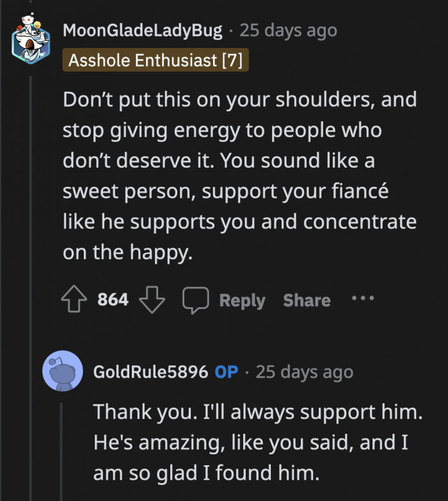Image resolution: width=448 pixels, height=501 pixels.
Task: Open MoonGladeLadyBug's comment timestamp permalink
Action: (288, 30)
